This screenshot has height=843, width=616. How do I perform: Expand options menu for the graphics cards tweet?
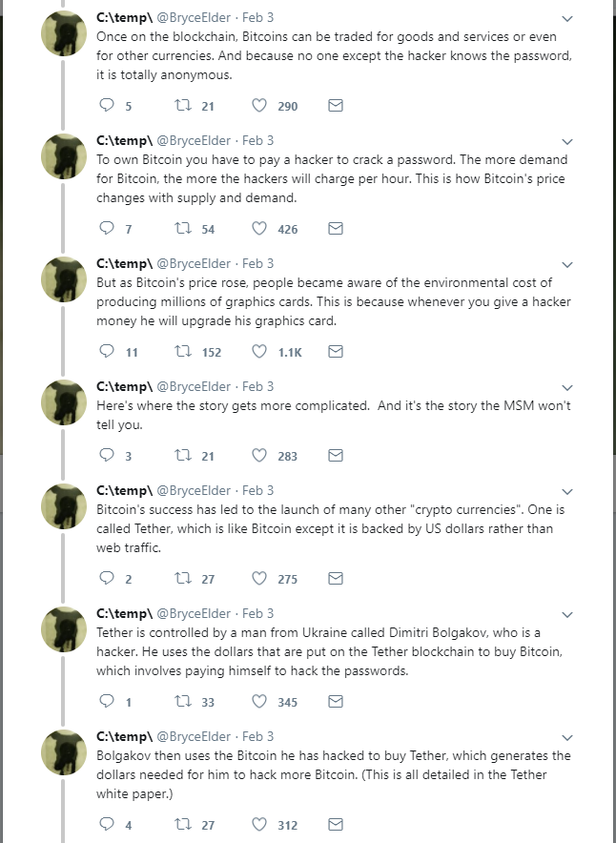tap(567, 264)
